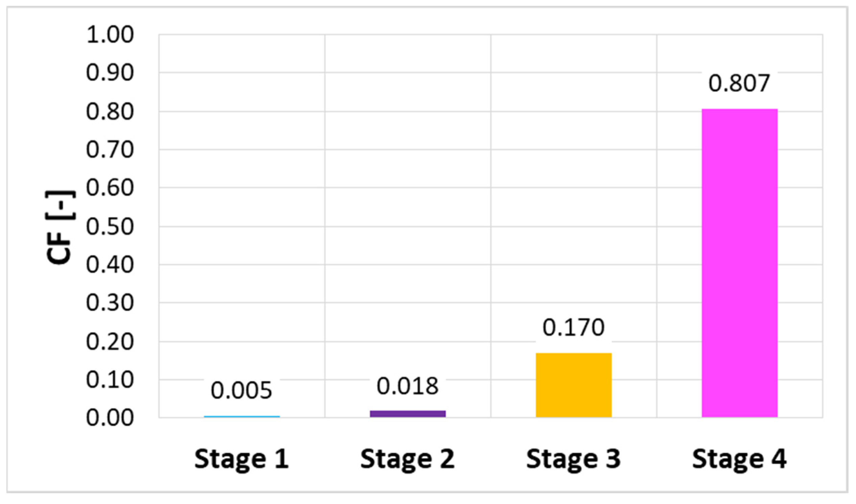Click the 0.50 y-axis tick label
Viewport: 856px width, 504px height.
tap(110, 227)
